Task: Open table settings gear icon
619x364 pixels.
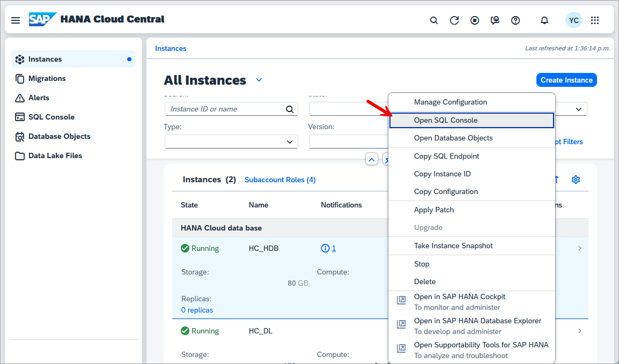Action: [576, 180]
